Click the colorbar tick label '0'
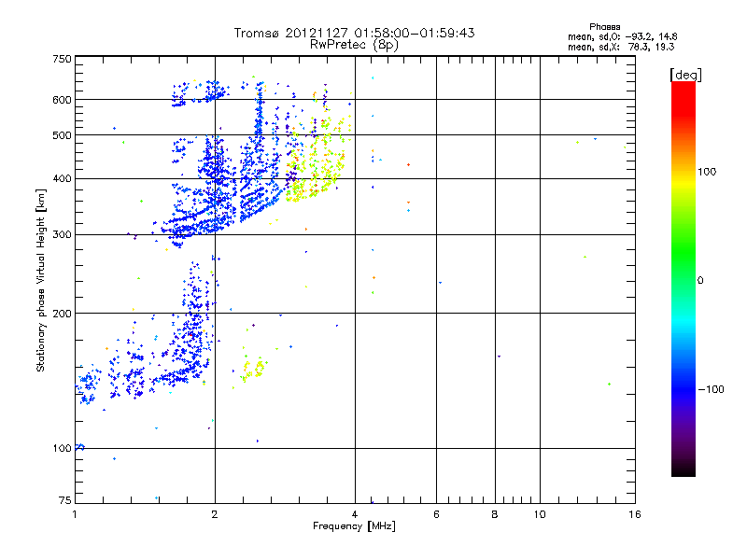Viewport: 747px width, 560px height. point(700,281)
